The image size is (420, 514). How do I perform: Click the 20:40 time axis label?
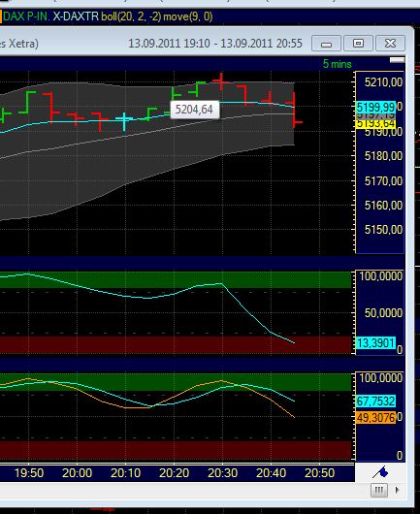(x=272, y=473)
